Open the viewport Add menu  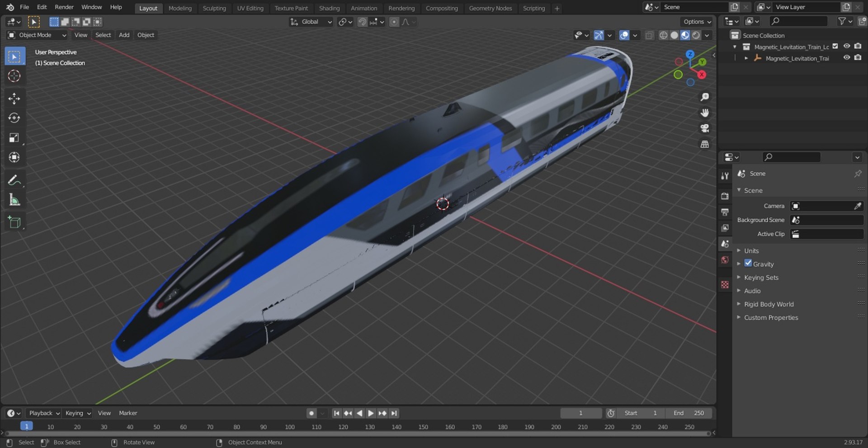[124, 35]
